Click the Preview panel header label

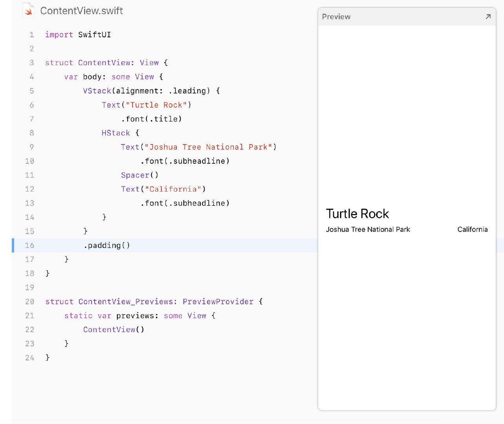(336, 16)
